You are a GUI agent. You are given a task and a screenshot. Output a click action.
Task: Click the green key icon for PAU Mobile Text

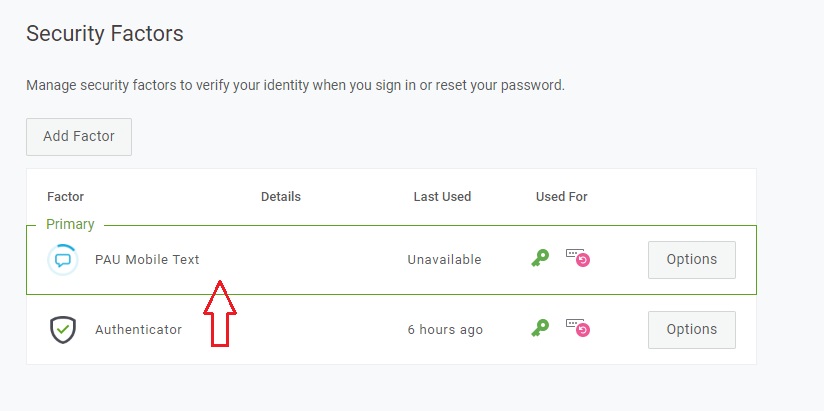pyautogui.click(x=540, y=258)
